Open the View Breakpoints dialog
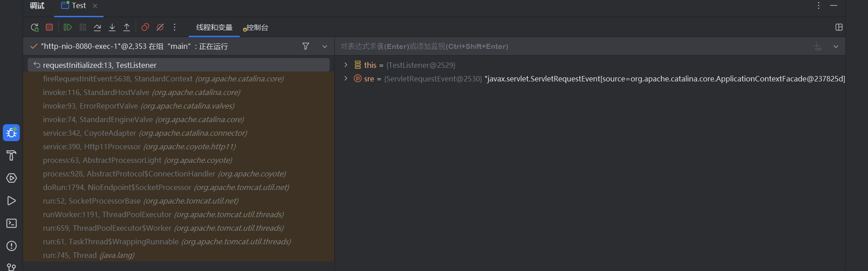This screenshot has height=271, width=868. (145, 28)
